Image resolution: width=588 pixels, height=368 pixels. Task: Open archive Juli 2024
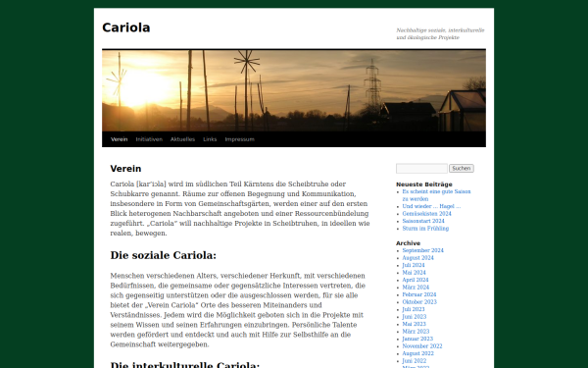[x=414, y=265]
